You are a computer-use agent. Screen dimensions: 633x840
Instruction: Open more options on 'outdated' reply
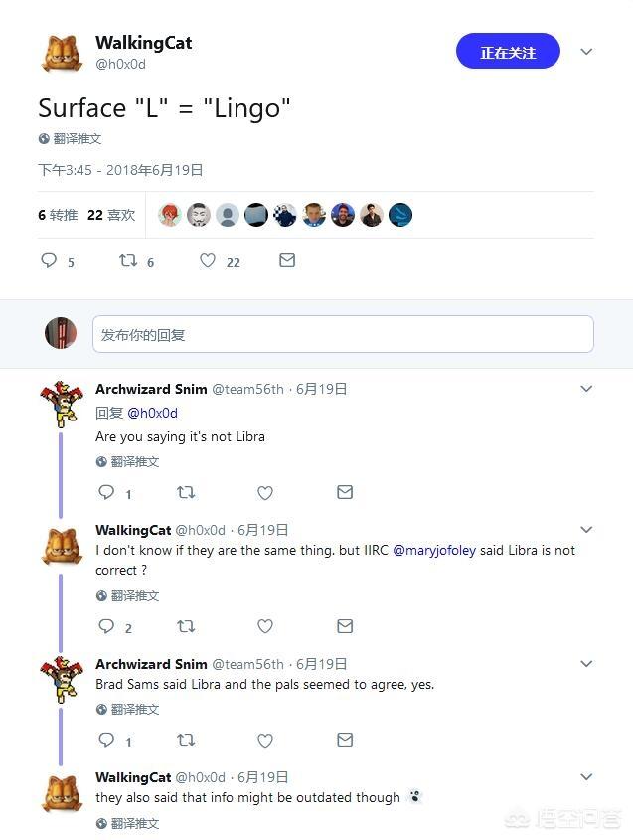coord(586,777)
